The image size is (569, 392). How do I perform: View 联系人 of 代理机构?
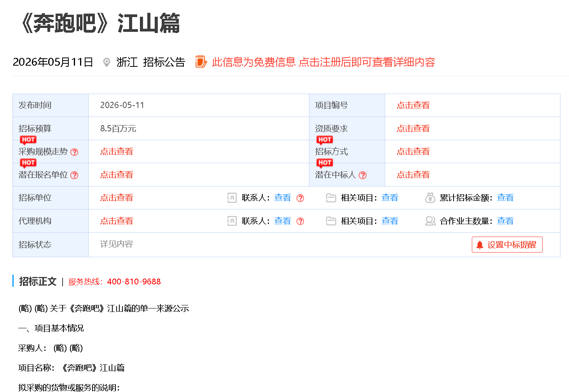(x=283, y=221)
